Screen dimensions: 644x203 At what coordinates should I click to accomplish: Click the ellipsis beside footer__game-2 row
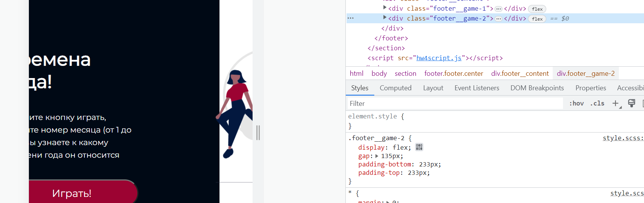(x=351, y=18)
